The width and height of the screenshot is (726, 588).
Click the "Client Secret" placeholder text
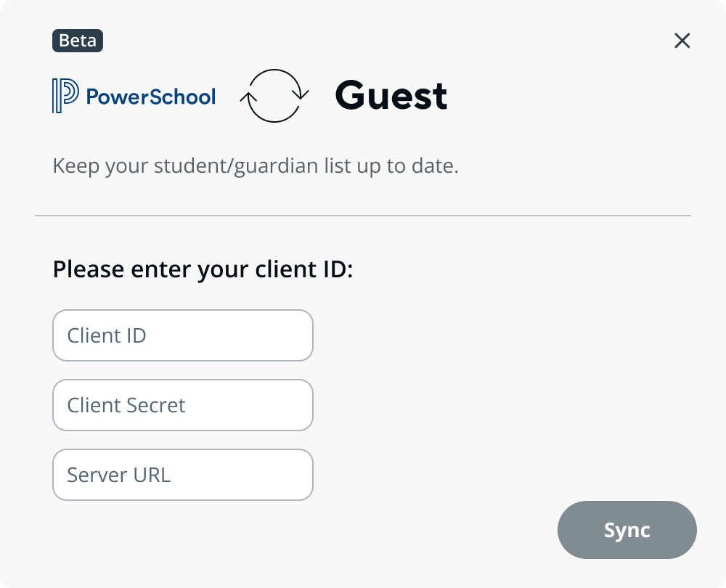(x=126, y=405)
